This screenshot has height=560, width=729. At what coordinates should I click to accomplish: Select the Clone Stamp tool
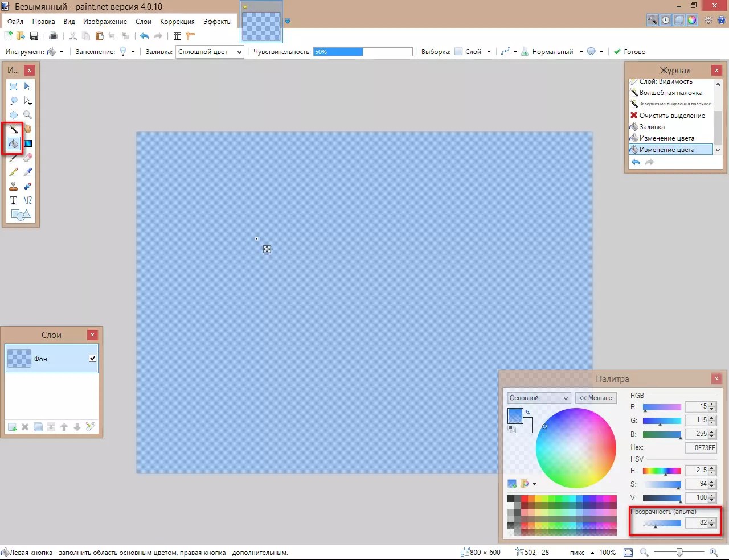click(x=14, y=186)
